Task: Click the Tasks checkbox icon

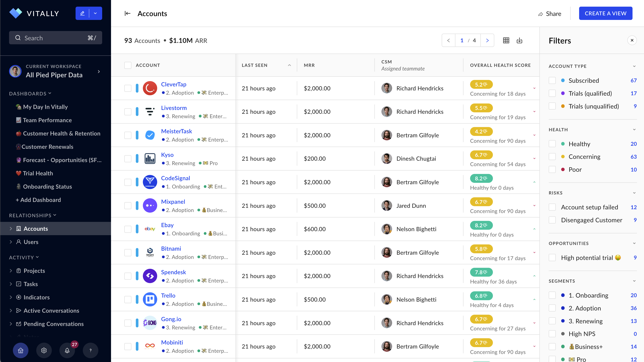Action: point(19,284)
